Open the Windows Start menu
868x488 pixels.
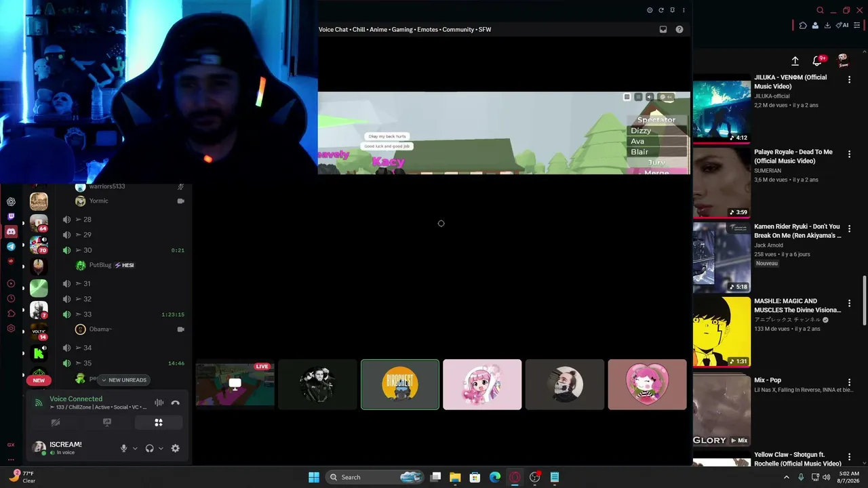(314, 477)
